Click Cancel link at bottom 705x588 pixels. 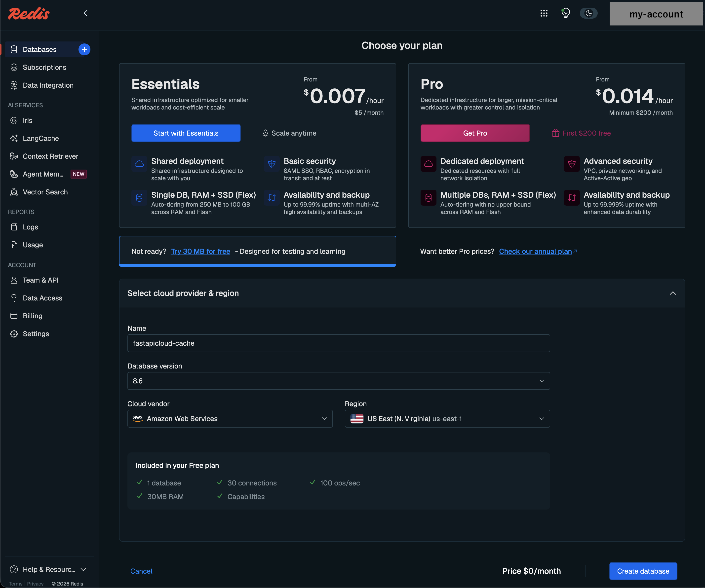pos(141,571)
